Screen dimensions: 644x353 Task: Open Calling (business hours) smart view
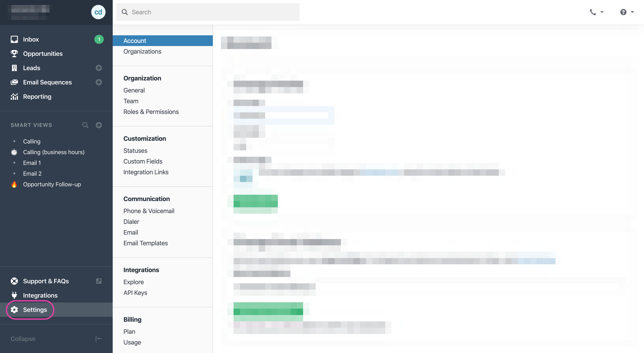pos(54,152)
